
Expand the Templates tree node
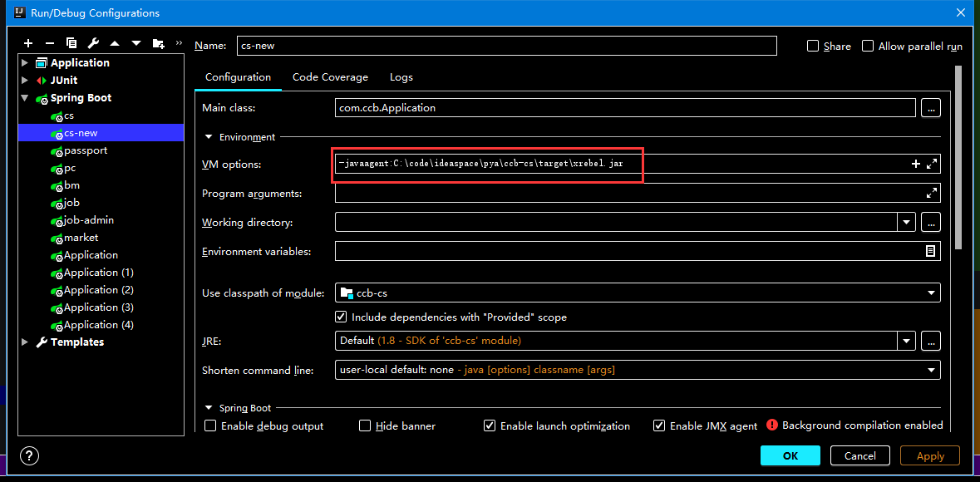(25, 342)
